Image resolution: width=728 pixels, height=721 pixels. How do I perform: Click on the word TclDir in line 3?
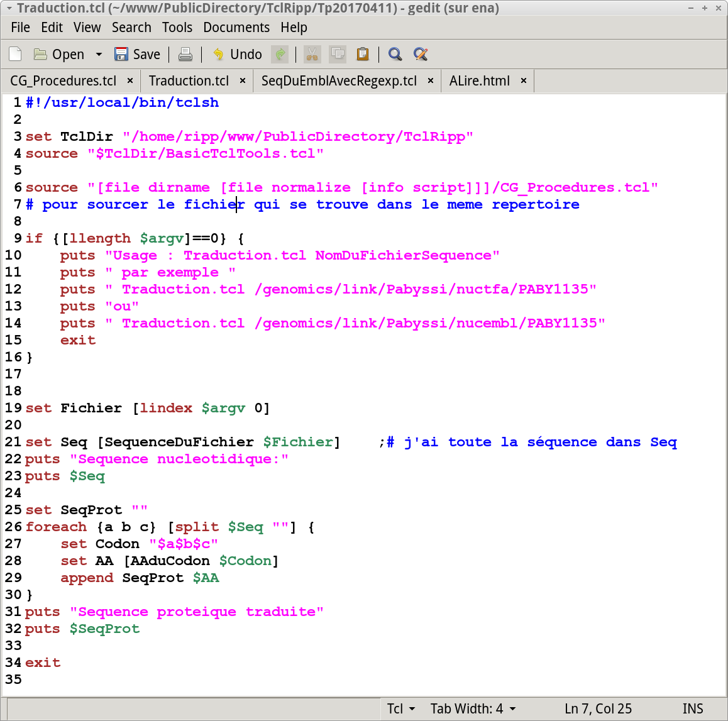(x=87, y=136)
